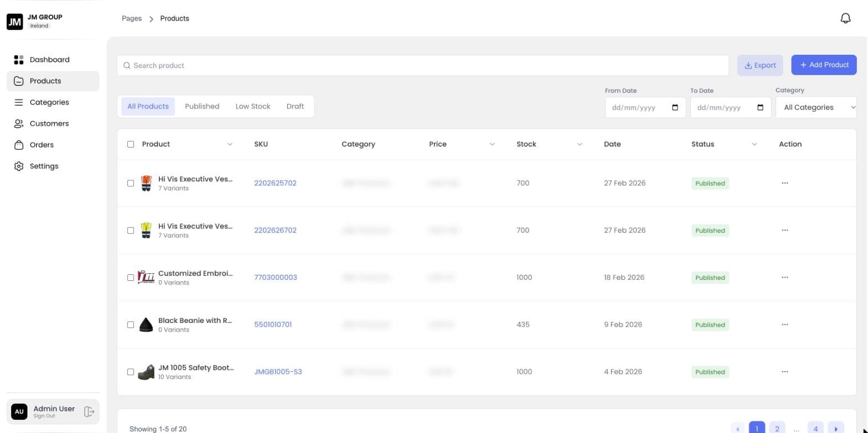Click the Black Beanie product thumbnail

(x=146, y=325)
